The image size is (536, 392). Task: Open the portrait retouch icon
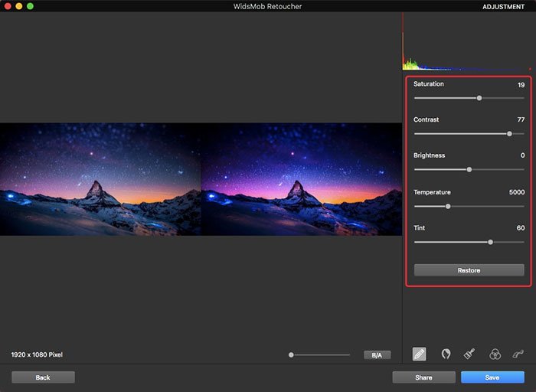446,354
